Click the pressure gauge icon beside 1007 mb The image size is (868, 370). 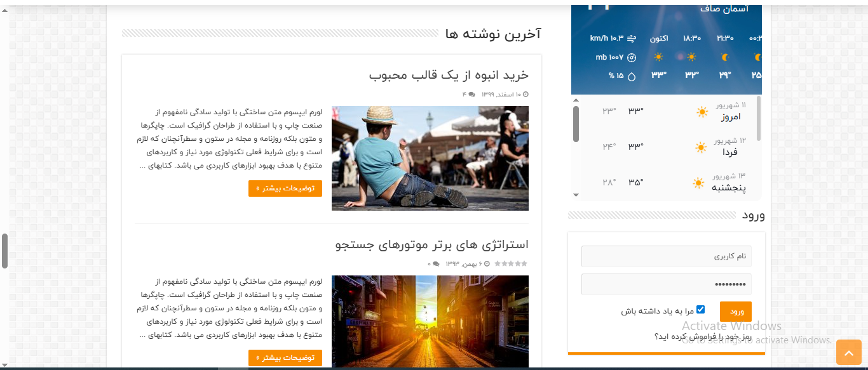click(632, 57)
